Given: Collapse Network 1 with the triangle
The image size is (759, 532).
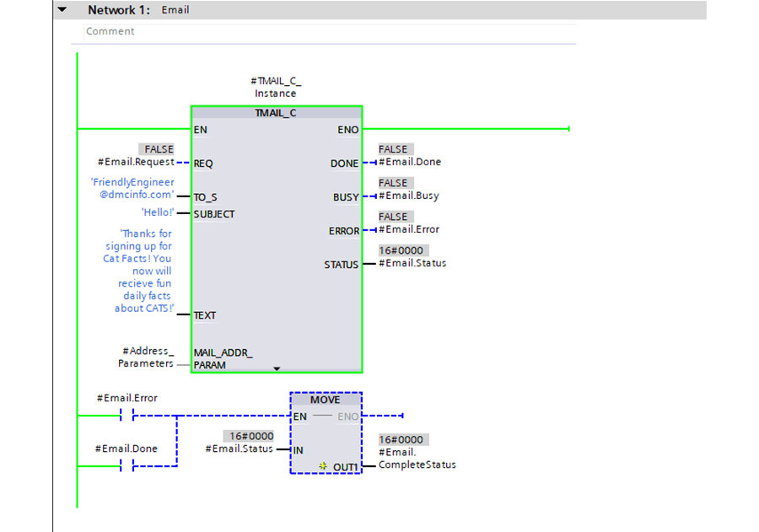Looking at the screenshot, I should (x=62, y=9).
